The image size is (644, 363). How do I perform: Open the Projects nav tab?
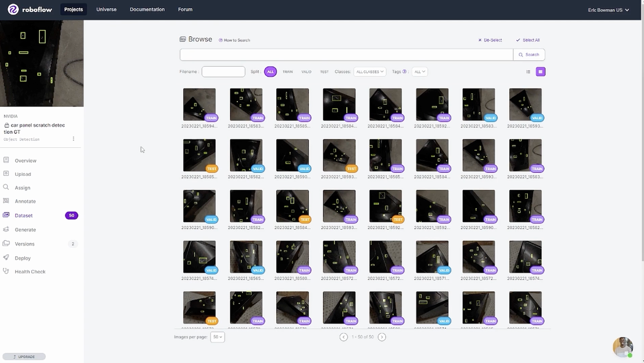coord(73,9)
